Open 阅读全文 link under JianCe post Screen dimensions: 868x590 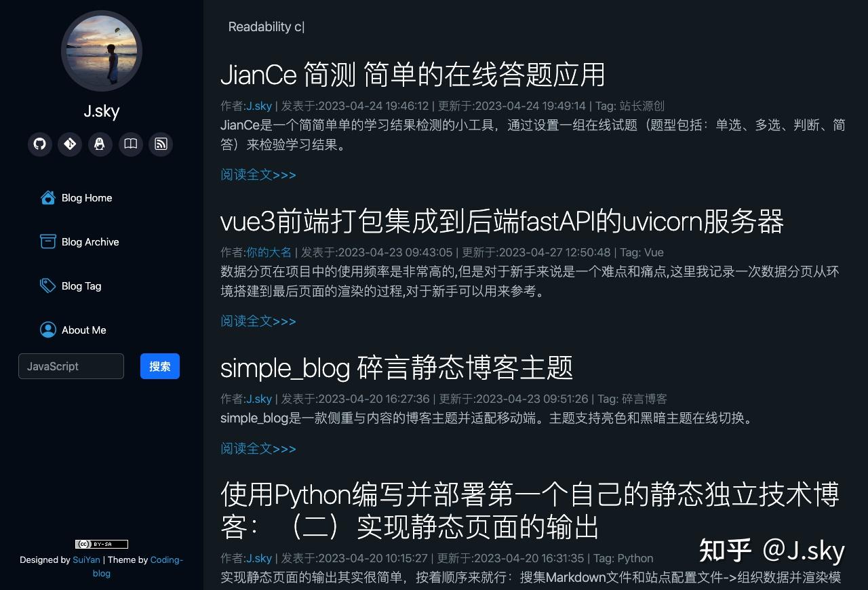click(258, 174)
